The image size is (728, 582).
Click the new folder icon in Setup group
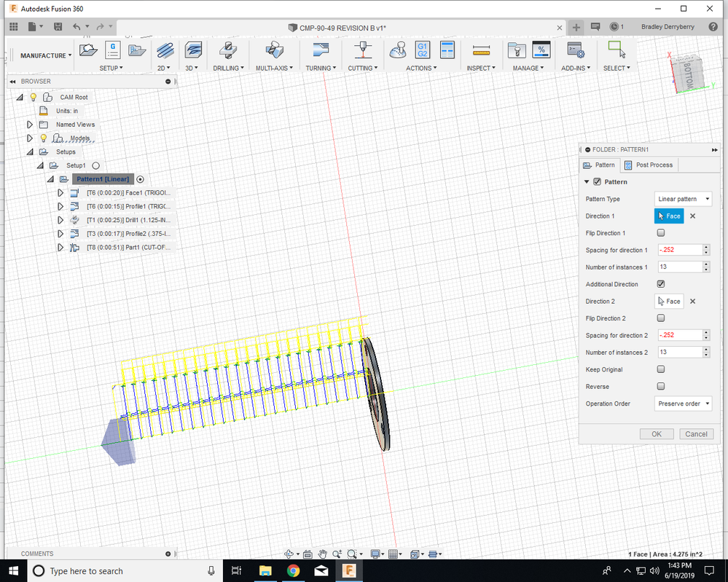tap(137, 50)
